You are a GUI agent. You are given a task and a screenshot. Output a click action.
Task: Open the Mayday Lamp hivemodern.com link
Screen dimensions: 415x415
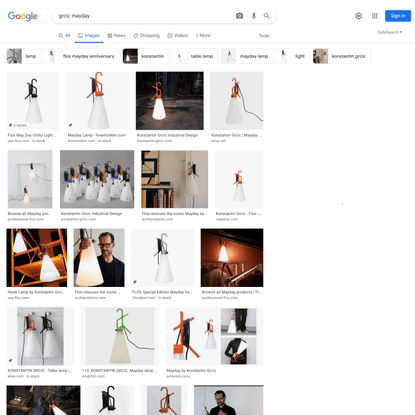click(x=97, y=135)
